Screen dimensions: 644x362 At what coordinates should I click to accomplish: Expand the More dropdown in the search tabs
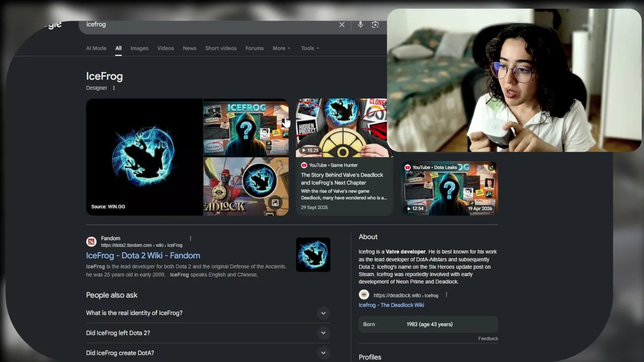pyautogui.click(x=281, y=48)
